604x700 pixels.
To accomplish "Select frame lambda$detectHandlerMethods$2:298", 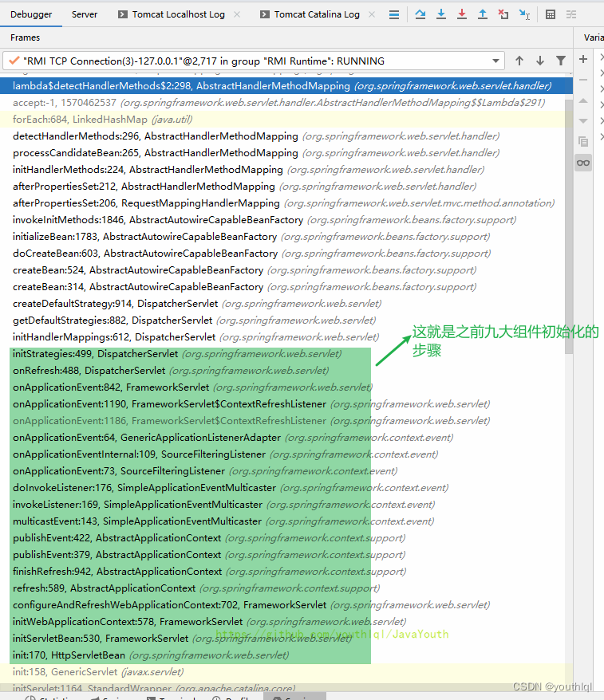I will (286, 86).
